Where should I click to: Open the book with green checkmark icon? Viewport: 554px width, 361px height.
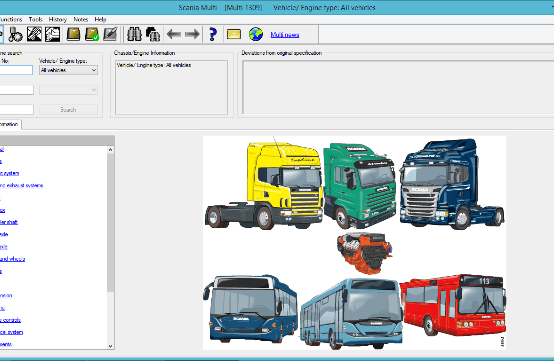coord(92,34)
